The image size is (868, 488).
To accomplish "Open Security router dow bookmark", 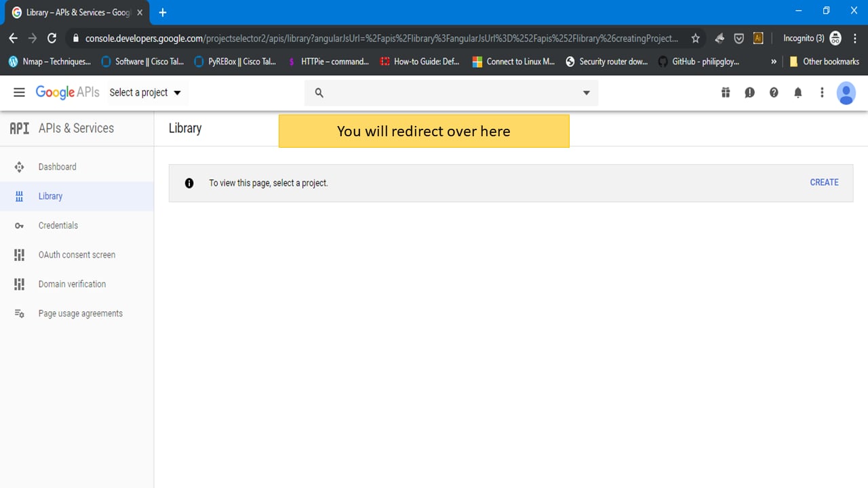I will point(607,62).
